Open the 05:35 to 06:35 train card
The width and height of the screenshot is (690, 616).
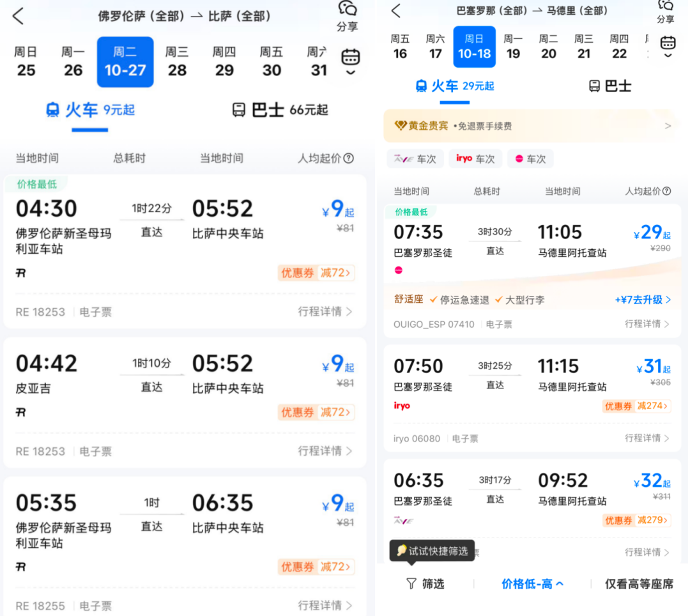[x=185, y=546]
